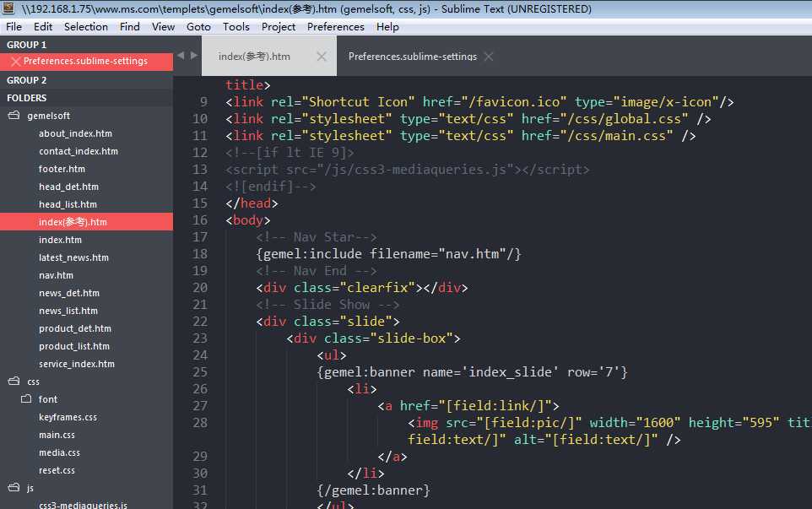
Task: Open keyframes.css in sidebar
Action: click(68, 417)
